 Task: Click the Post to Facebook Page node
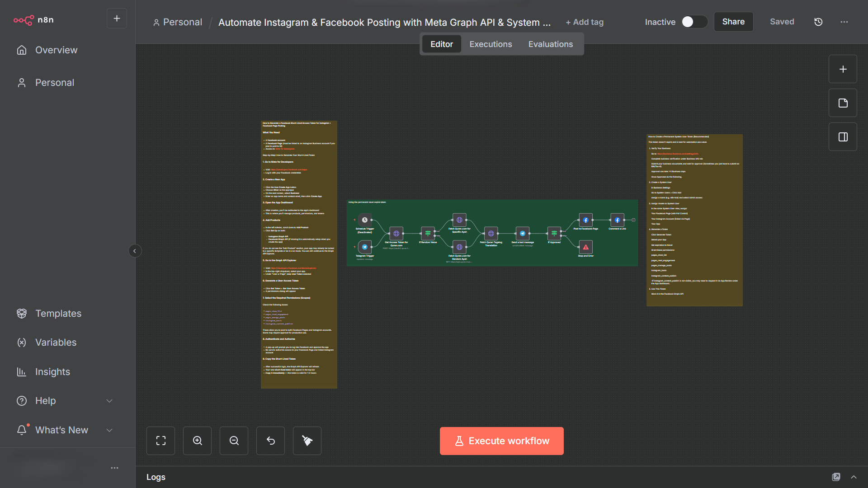pos(585,220)
